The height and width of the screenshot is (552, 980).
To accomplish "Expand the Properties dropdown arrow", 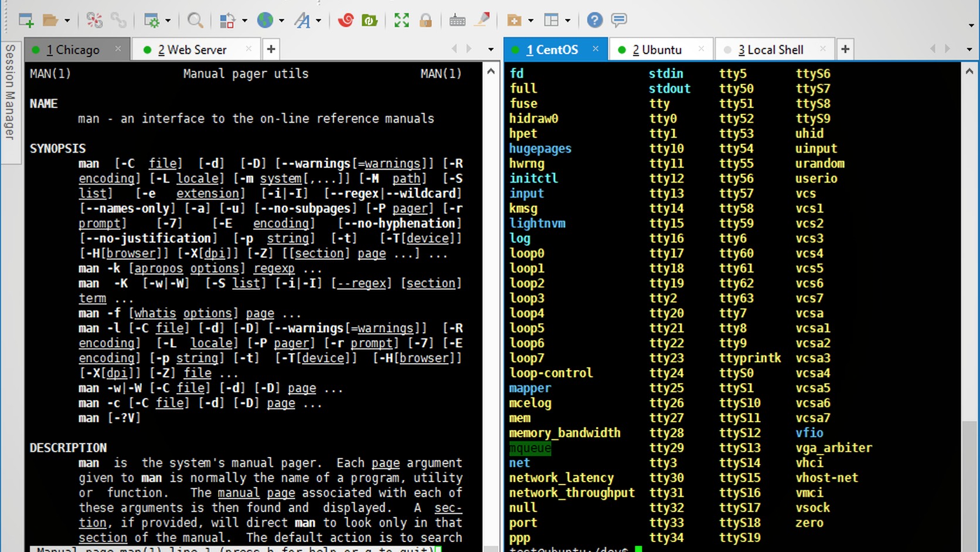I will click(x=168, y=21).
